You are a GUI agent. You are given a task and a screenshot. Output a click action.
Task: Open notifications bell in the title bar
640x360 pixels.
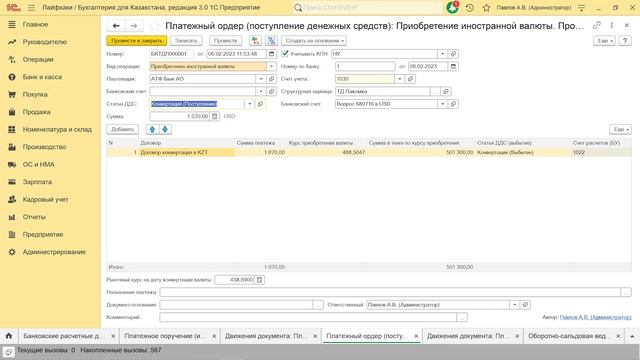click(x=453, y=7)
